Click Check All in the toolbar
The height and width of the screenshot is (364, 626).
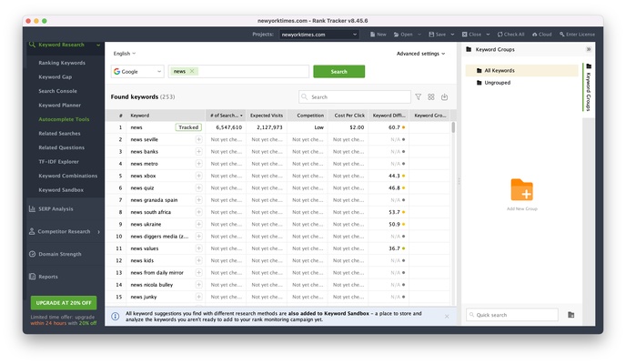click(x=510, y=35)
